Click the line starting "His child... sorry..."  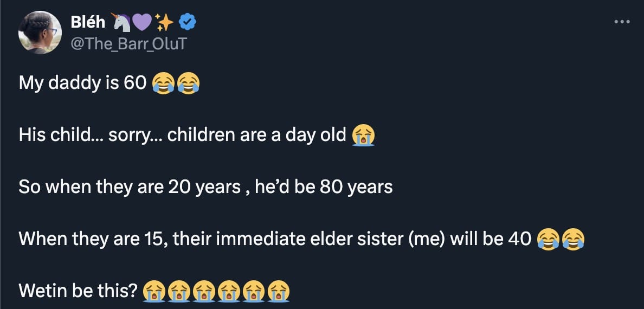[x=182, y=134]
